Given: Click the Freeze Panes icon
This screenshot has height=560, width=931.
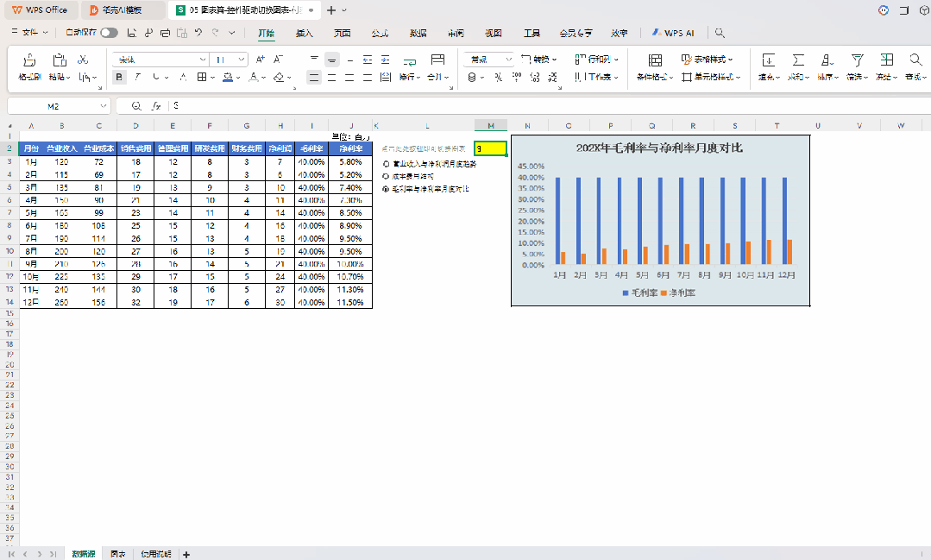Looking at the screenshot, I should [886, 60].
